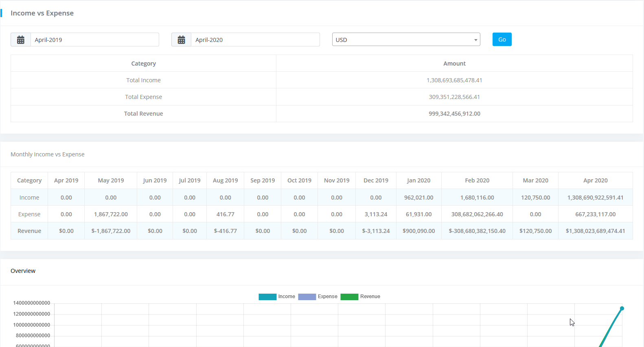Select the Total Income amount cell
Image resolution: width=644 pixels, height=347 pixels.
coord(454,80)
